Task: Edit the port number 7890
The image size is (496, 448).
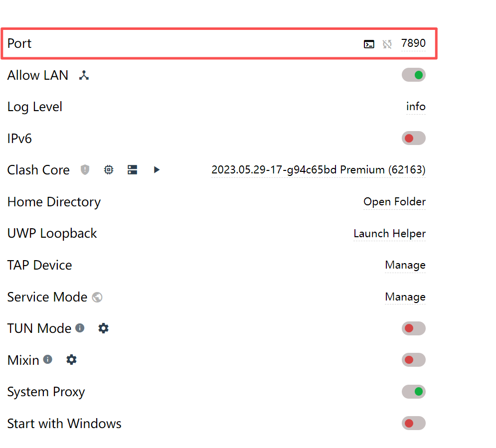Action: point(413,43)
